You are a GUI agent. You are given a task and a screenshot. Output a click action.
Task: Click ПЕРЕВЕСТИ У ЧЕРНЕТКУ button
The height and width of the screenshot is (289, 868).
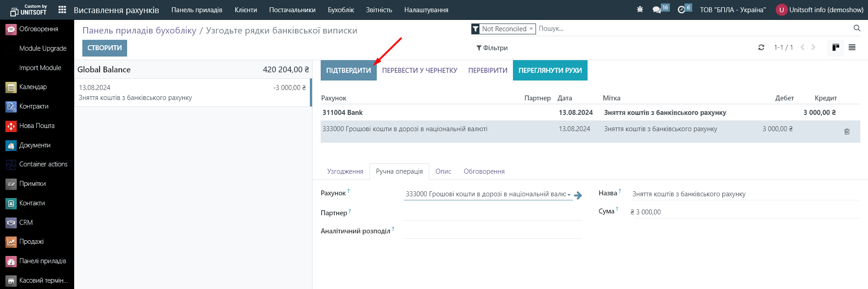tap(420, 71)
